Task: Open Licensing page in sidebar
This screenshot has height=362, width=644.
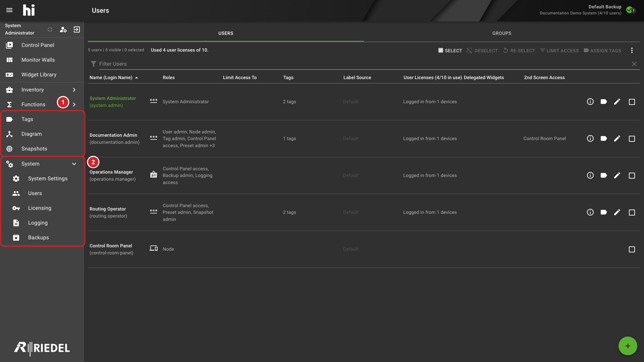Action: point(42,208)
